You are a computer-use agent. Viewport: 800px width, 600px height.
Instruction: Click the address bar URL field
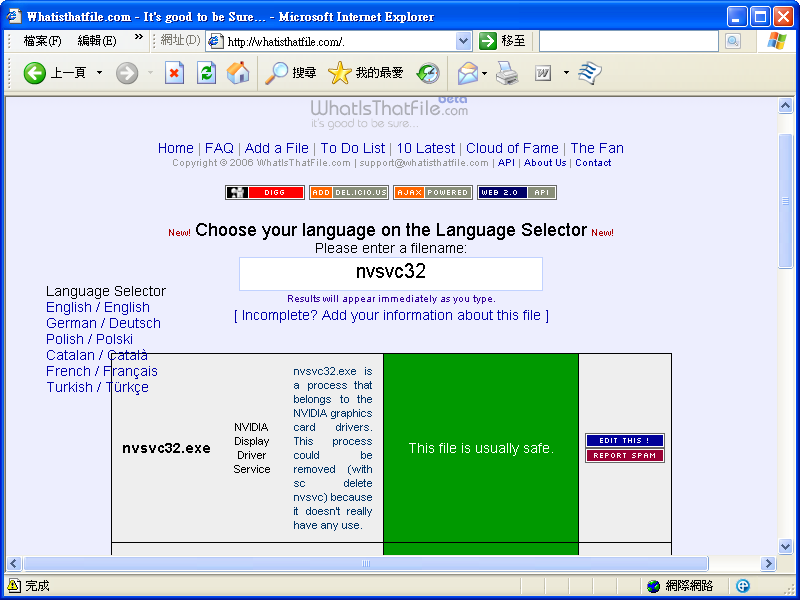coord(340,41)
